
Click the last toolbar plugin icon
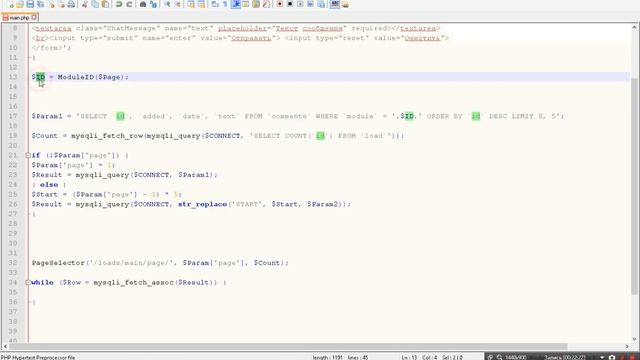point(345,4)
